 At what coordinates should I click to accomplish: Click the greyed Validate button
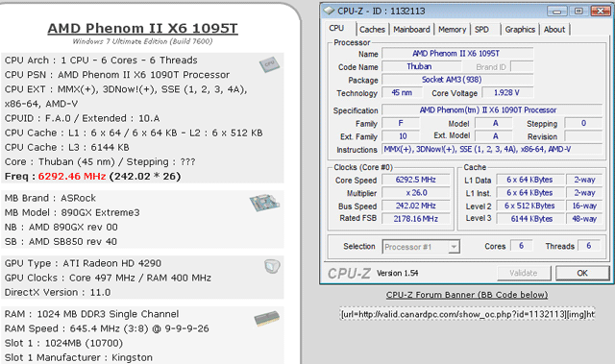point(524,273)
